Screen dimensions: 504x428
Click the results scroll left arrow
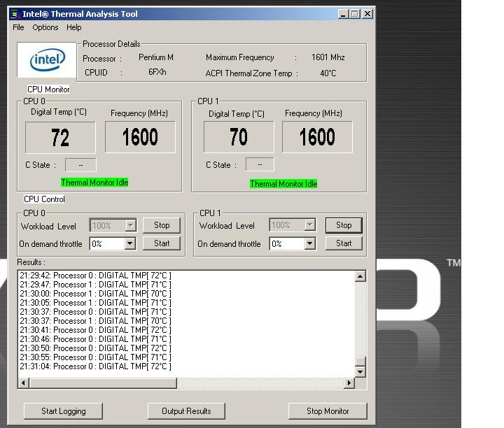point(24,383)
